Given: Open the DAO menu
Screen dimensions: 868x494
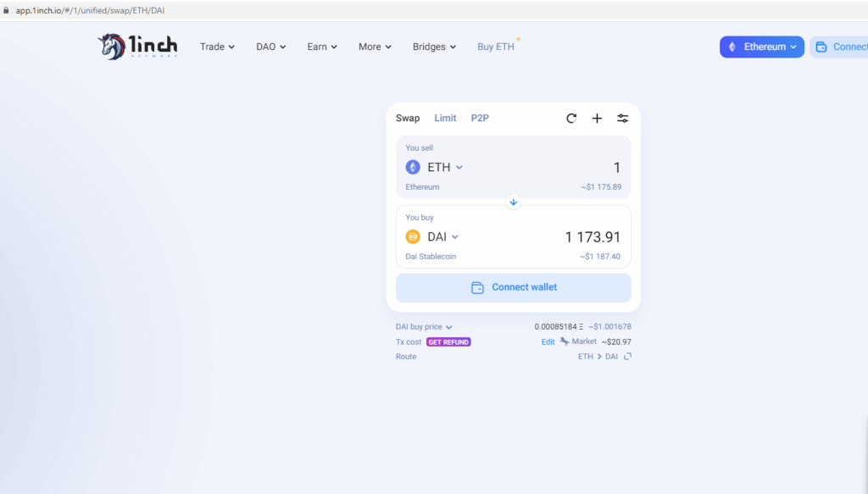Looking at the screenshot, I should coord(270,47).
